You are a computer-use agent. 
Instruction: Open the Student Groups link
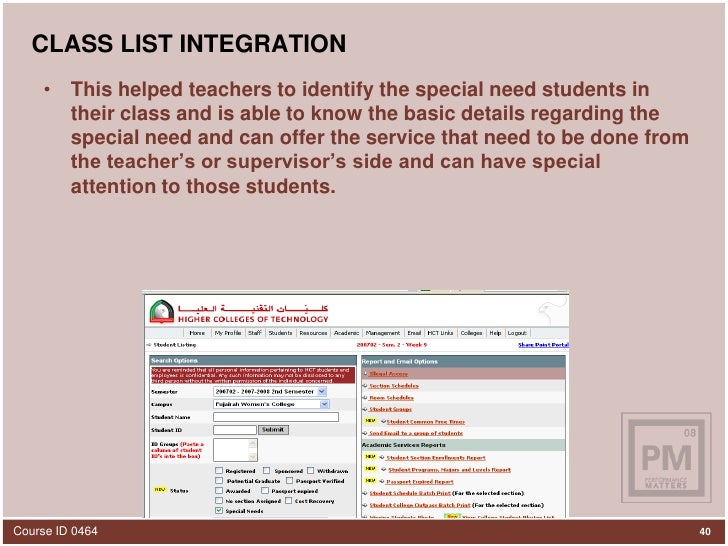pos(390,410)
